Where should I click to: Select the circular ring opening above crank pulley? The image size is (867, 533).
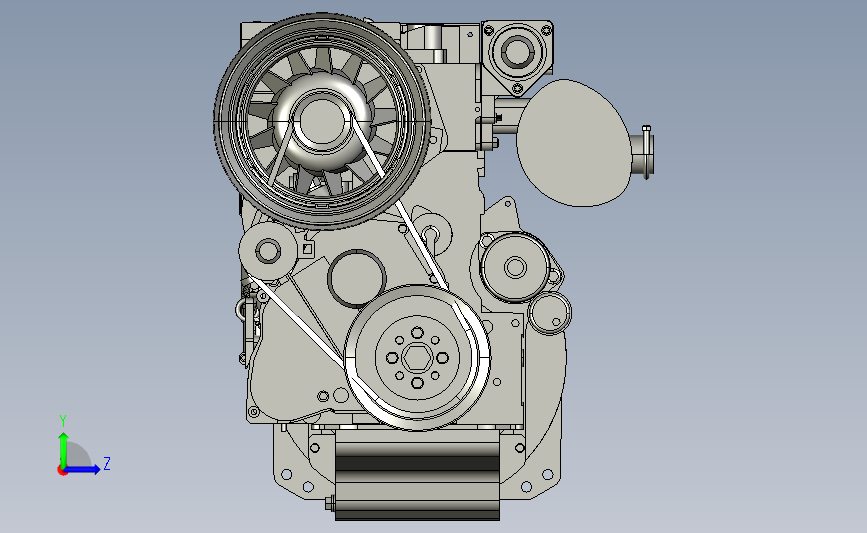357,278
